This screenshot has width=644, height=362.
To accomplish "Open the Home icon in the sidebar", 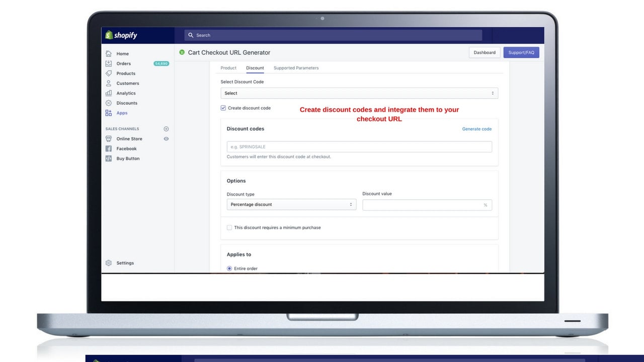I will click(x=109, y=54).
